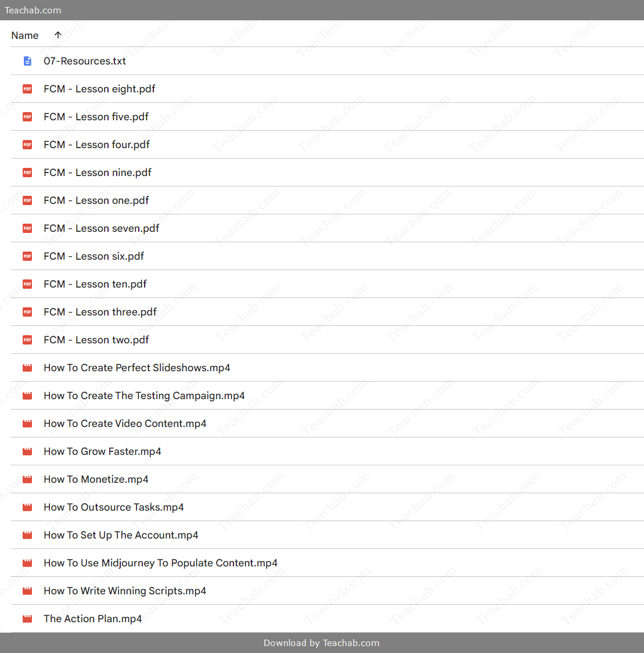The image size is (644, 653).
Task: Select How To Outsource Tasks.mp4
Action: pos(114,508)
